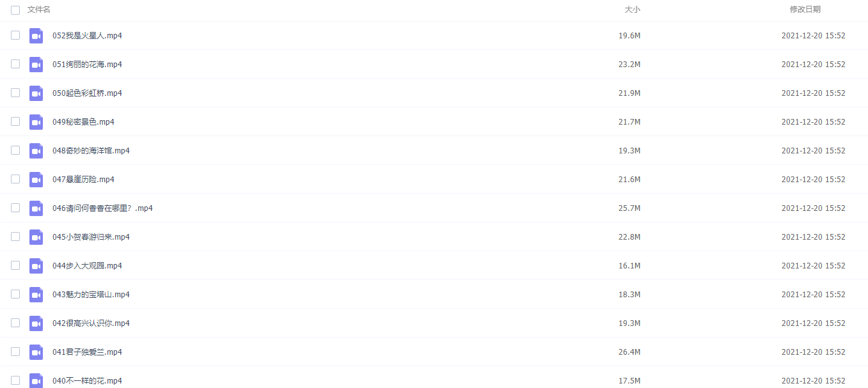Select the checkbox for 048奇妙的海洋馆.mp4

pos(15,150)
